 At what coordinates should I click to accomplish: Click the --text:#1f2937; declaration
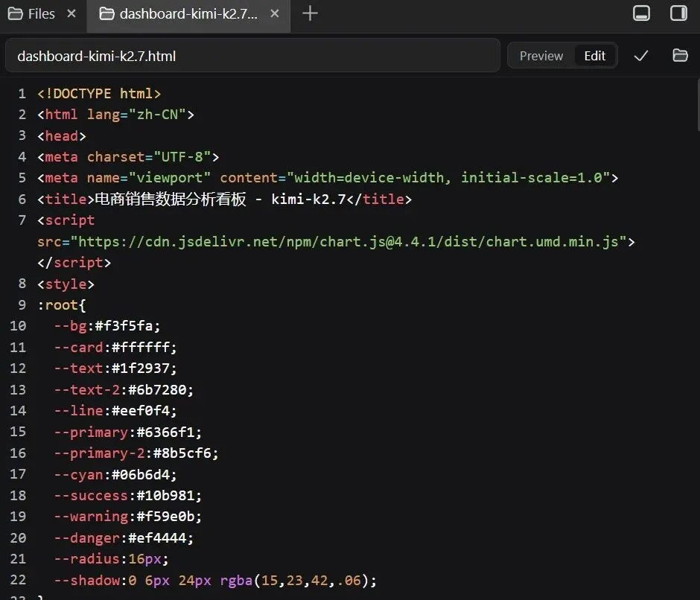[x=115, y=368]
